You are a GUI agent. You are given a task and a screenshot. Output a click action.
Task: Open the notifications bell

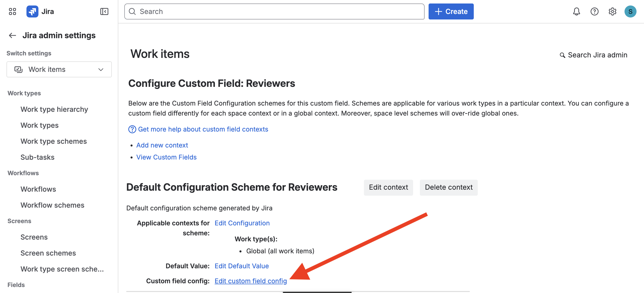click(x=576, y=11)
